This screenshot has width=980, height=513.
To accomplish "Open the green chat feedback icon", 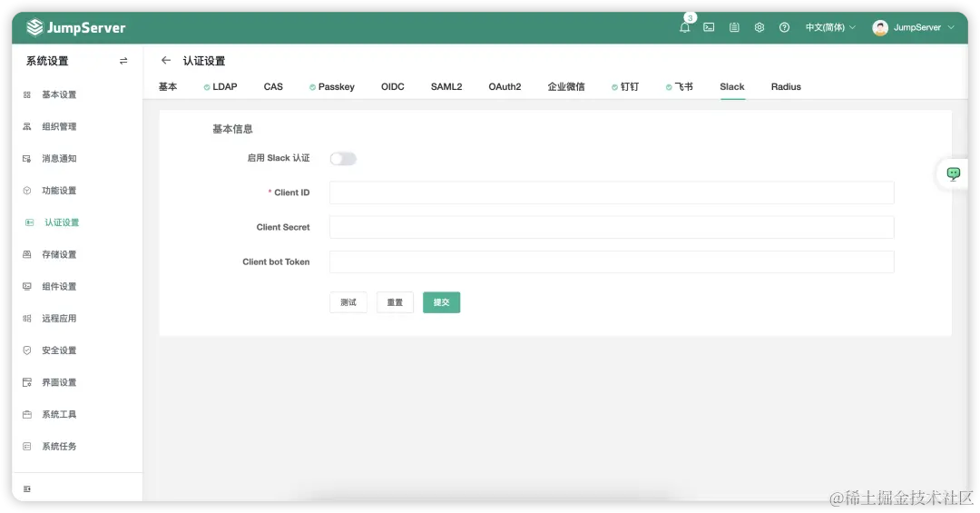I will pos(953,173).
